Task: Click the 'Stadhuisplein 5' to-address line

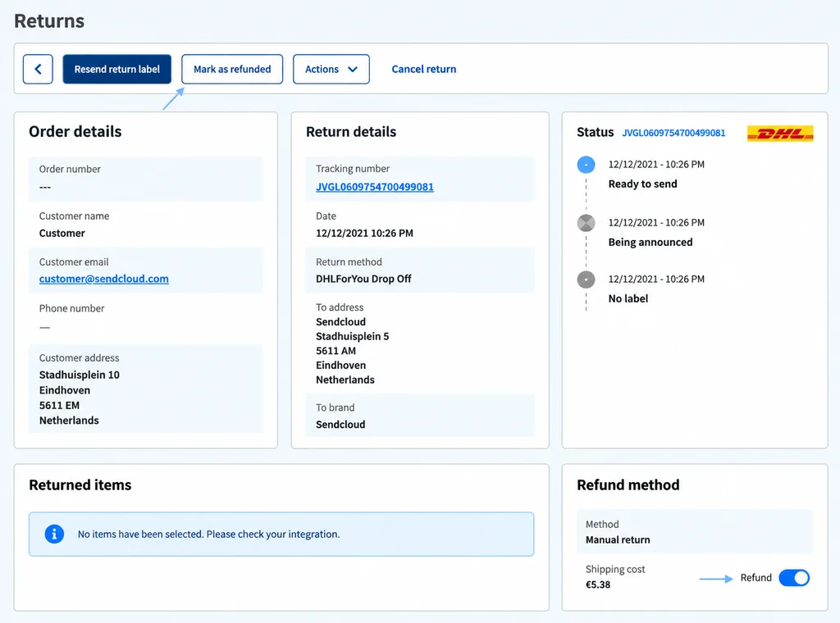Action: tap(352, 336)
